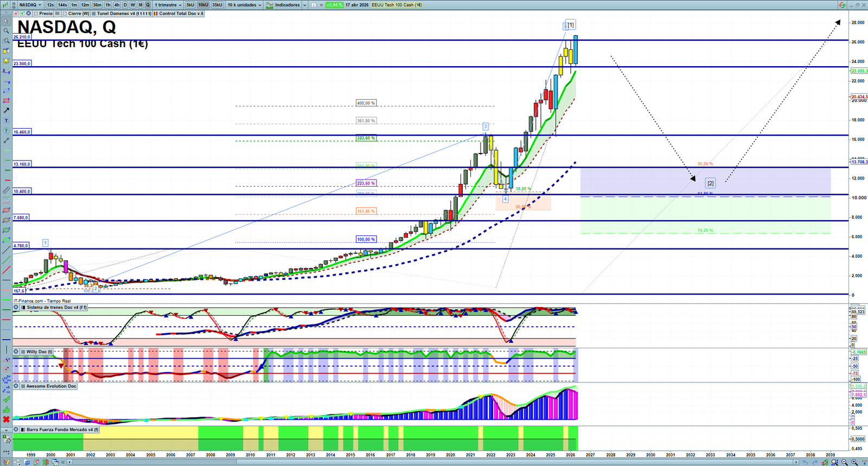Click the 10kU units button

tap(203, 5)
